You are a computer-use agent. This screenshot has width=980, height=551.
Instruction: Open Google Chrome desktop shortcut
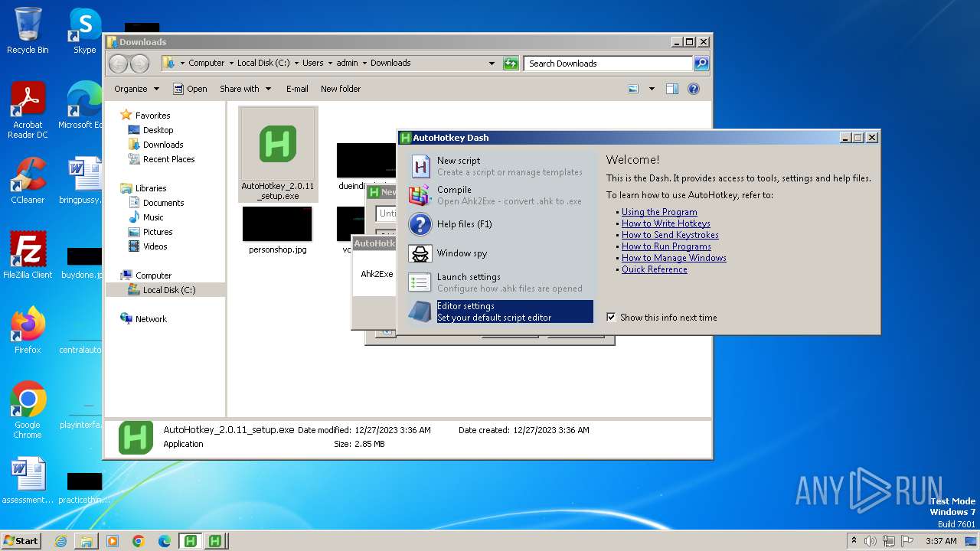click(28, 409)
